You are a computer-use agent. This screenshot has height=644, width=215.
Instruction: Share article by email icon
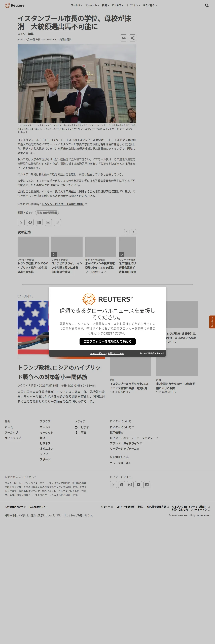tap(48, 222)
